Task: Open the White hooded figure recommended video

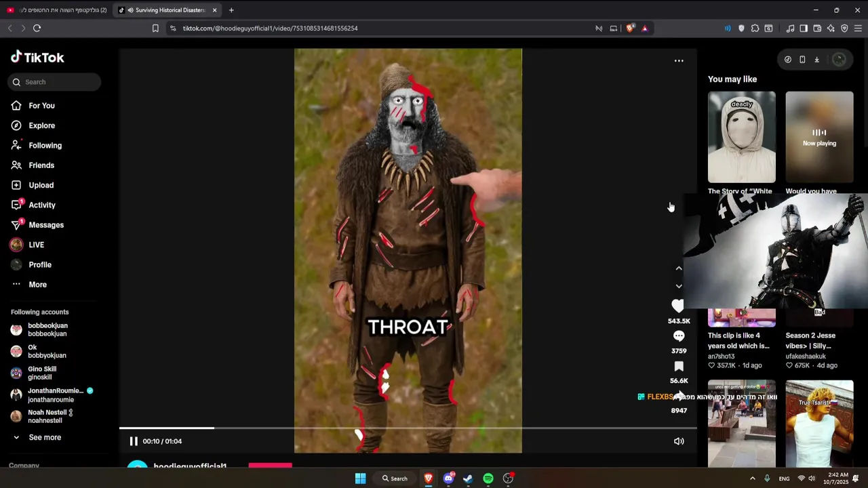Action: (742, 137)
